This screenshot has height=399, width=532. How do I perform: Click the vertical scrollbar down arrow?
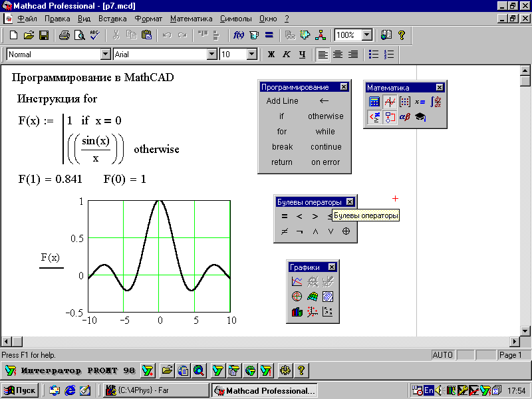click(x=525, y=331)
